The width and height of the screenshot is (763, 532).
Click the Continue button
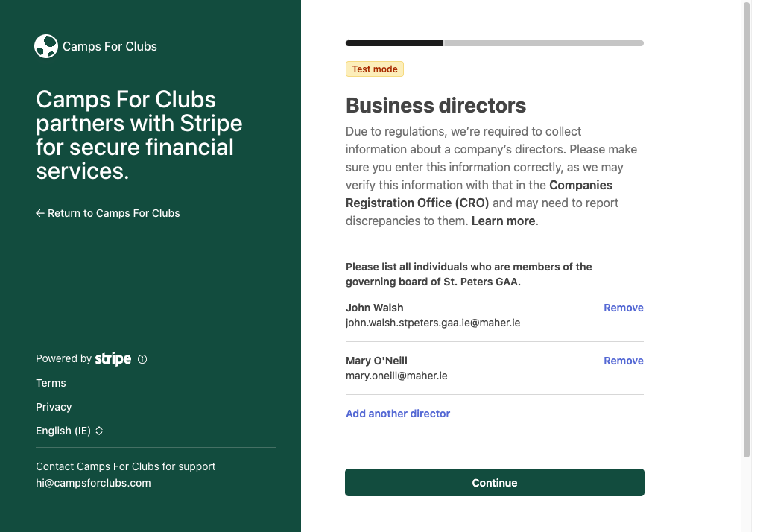click(495, 482)
